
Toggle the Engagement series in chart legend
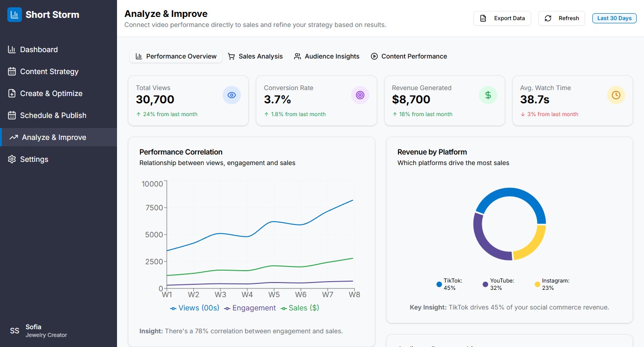click(250, 308)
